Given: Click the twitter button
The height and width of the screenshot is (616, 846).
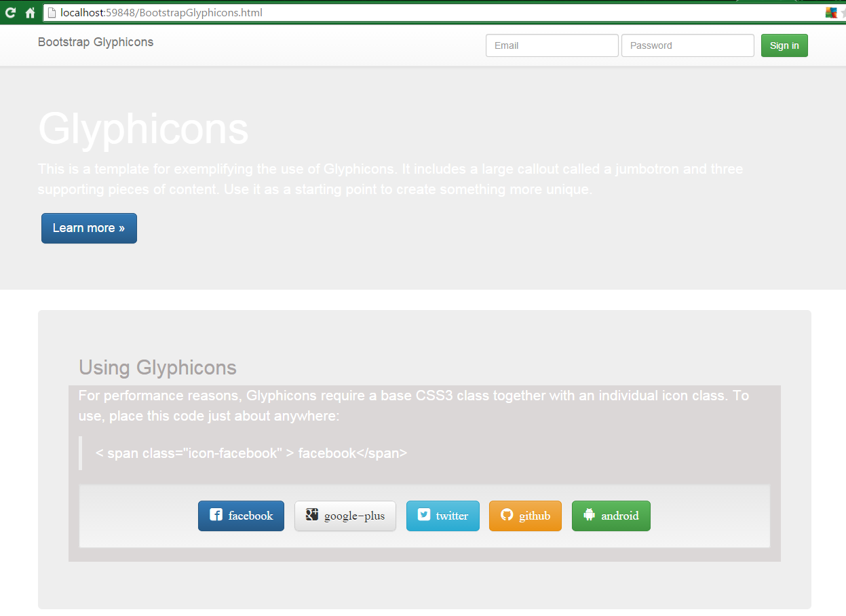Looking at the screenshot, I should [442, 516].
